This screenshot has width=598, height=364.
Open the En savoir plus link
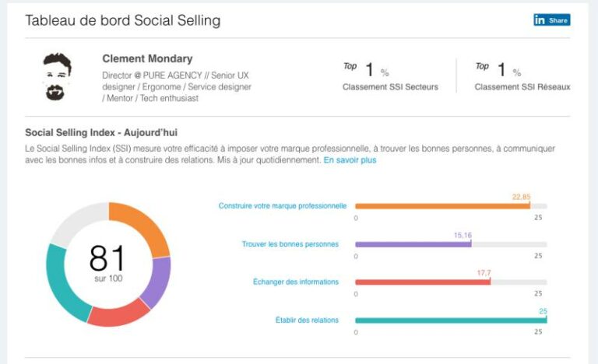[350, 160]
